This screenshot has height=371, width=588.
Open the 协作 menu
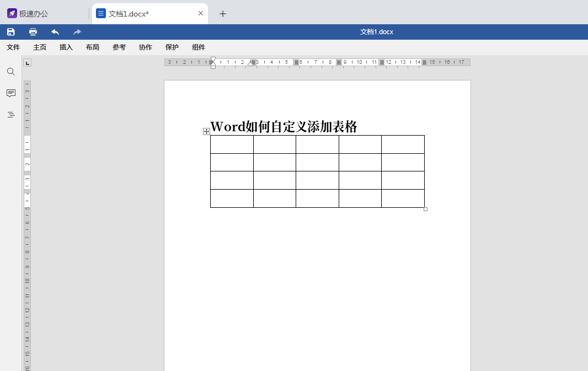tap(146, 47)
